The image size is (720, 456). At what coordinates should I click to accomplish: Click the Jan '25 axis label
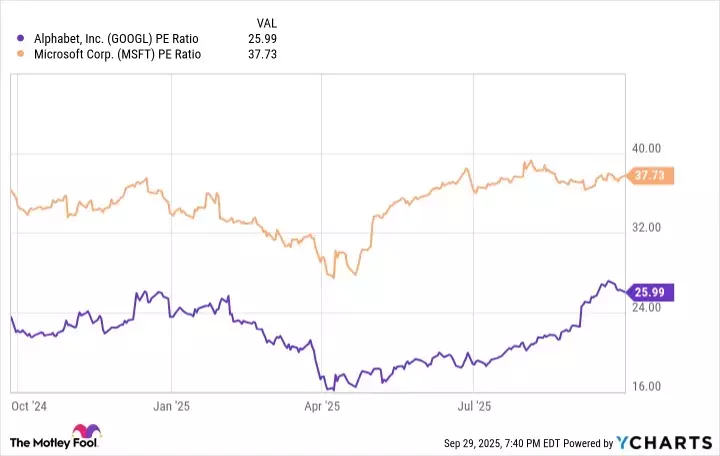(x=171, y=406)
